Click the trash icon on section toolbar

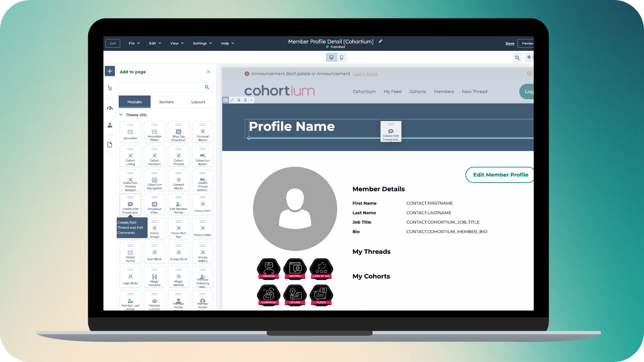point(245,100)
